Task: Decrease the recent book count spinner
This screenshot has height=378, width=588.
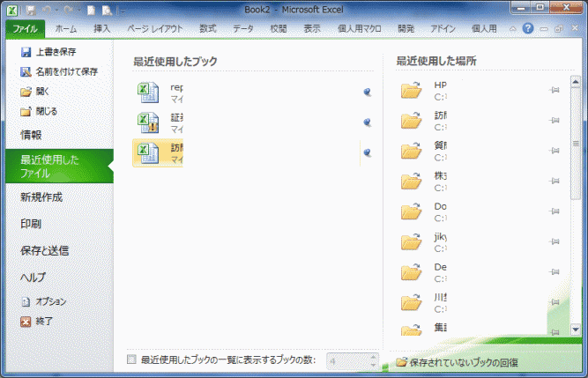Action: (x=373, y=366)
